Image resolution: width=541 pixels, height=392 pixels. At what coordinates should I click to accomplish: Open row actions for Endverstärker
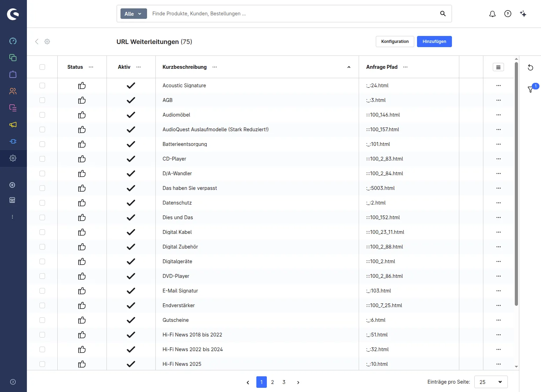(498, 305)
